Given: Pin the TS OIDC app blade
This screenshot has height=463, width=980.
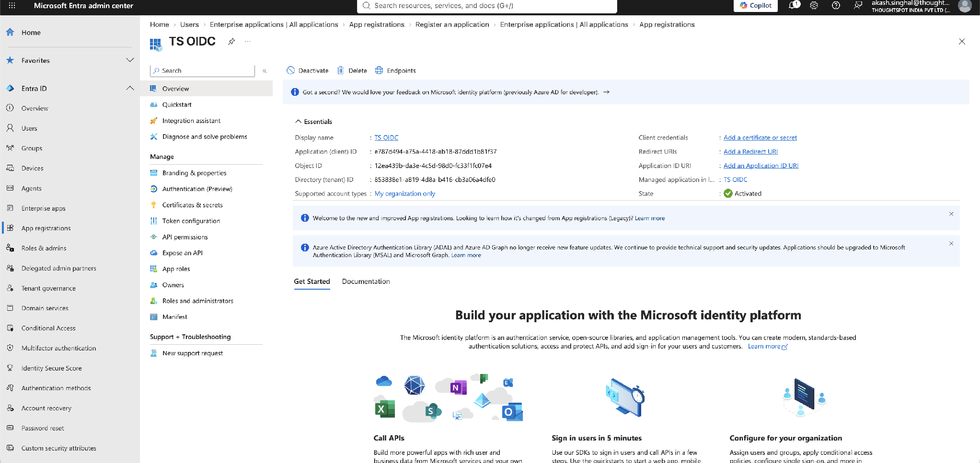Looking at the screenshot, I should [231, 42].
